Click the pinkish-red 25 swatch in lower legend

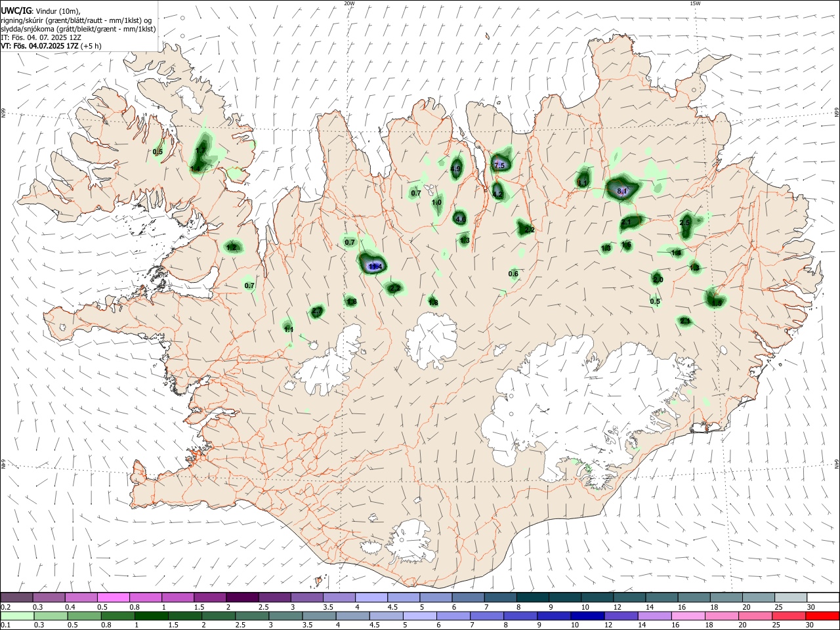[x=789, y=616]
